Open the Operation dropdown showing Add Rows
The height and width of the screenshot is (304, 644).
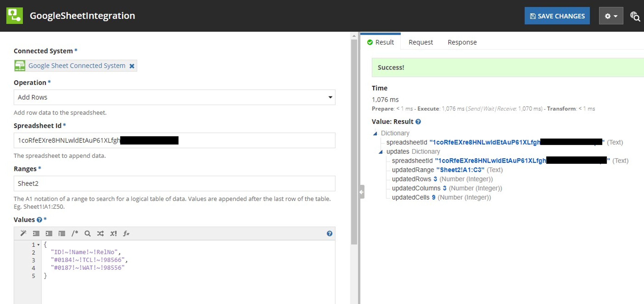tap(174, 97)
